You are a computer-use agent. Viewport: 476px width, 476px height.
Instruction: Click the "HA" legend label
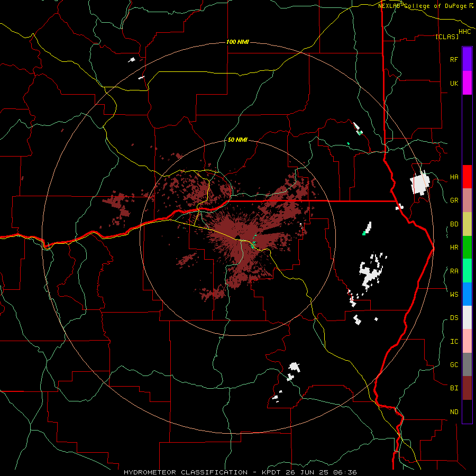[x=454, y=177]
